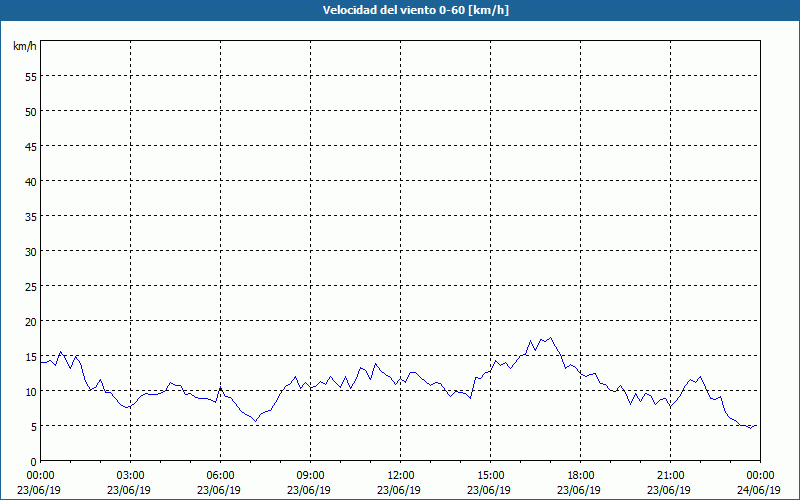Click the x-axis time label "21:00"
The height and width of the screenshot is (500, 800).
pos(670,476)
